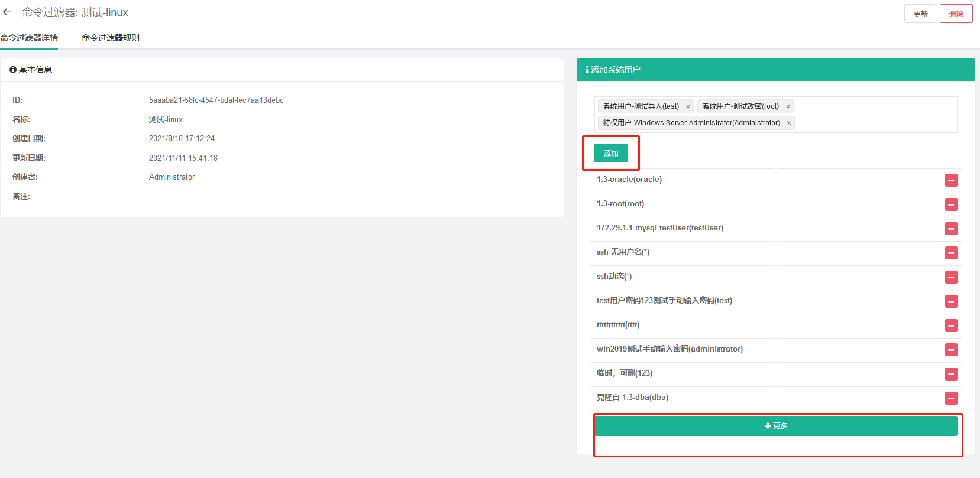Image resolution: width=980 pixels, height=478 pixels.
Task: Remove ssh-无用户名(*) with its minus icon
Action: pyautogui.click(x=951, y=253)
